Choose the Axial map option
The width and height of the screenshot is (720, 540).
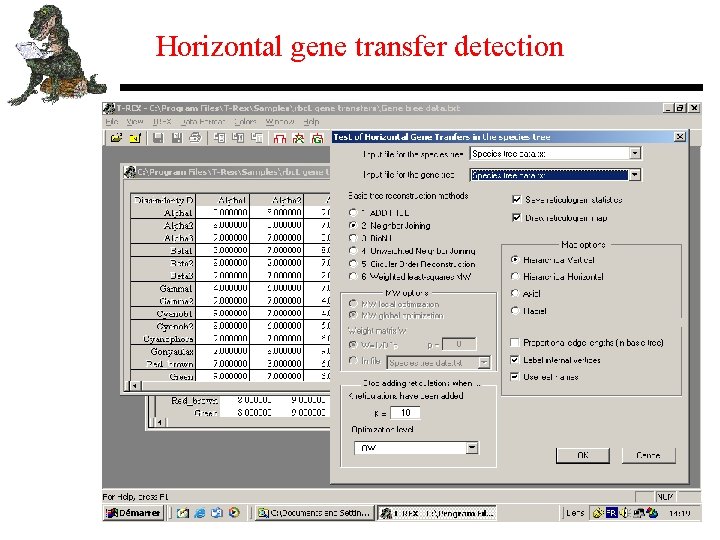click(x=515, y=293)
